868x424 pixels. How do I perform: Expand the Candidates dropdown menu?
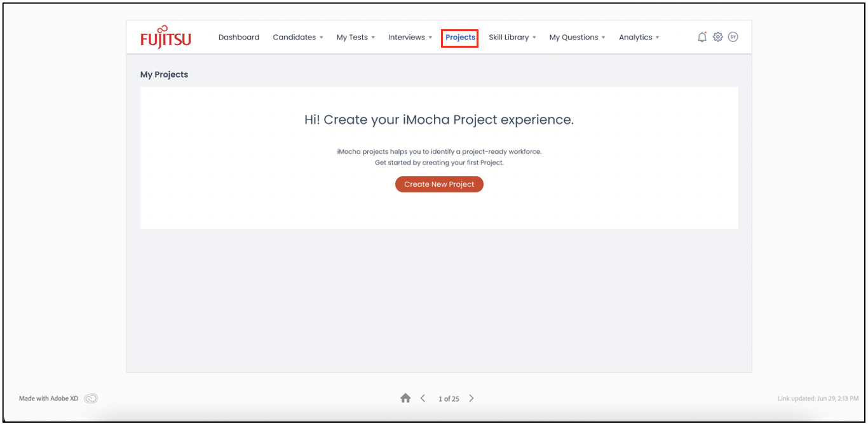coord(298,38)
